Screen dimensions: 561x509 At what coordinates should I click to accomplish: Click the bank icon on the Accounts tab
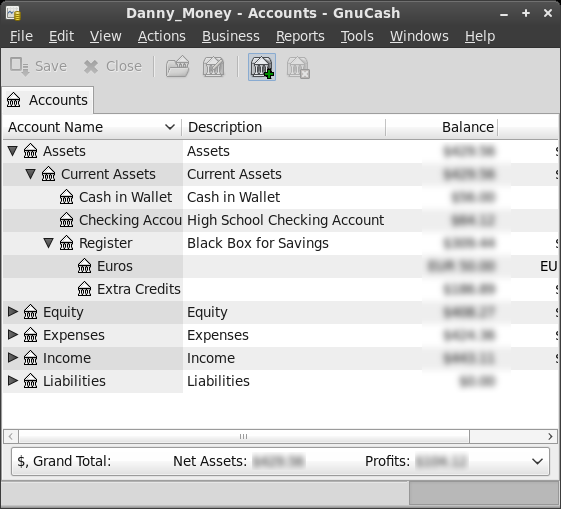click(14, 100)
